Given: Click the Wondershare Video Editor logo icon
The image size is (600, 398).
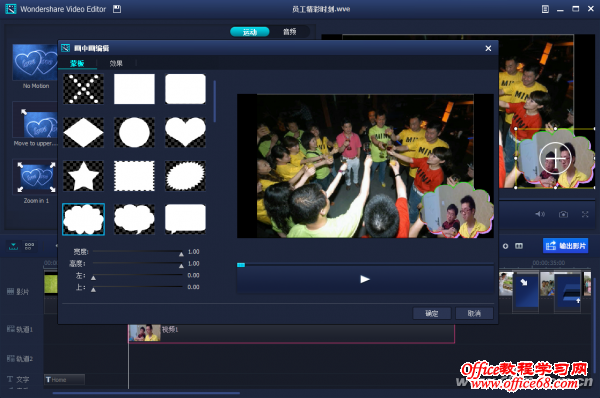Looking at the screenshot, I should pos(11,9).
